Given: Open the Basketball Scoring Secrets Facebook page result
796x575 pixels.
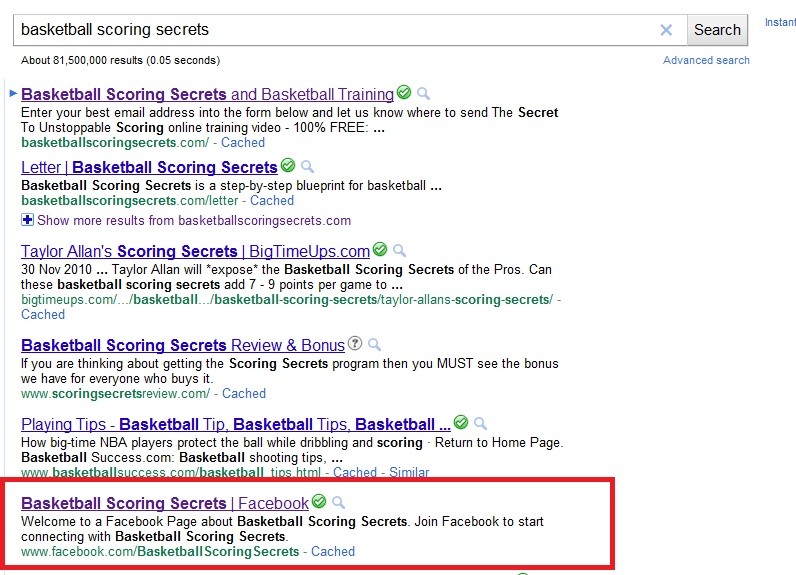Looking at the screenshot, I should (165, 503).
